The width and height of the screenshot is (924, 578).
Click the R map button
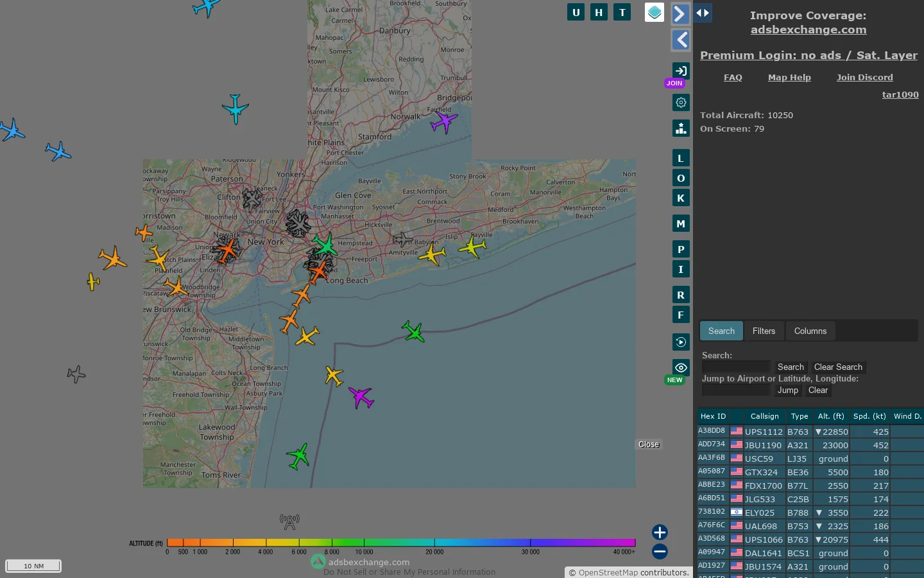tap(681, 295)
